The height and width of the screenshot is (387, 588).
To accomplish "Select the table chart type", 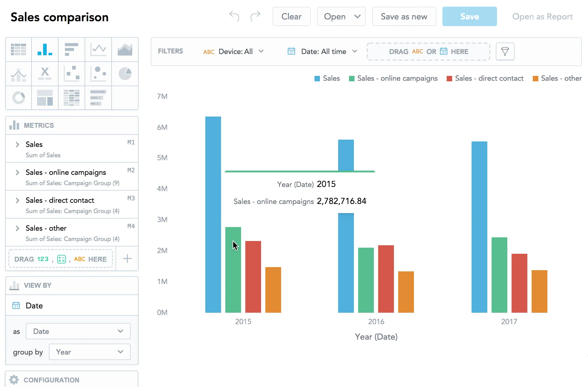I will click(18, 49).
